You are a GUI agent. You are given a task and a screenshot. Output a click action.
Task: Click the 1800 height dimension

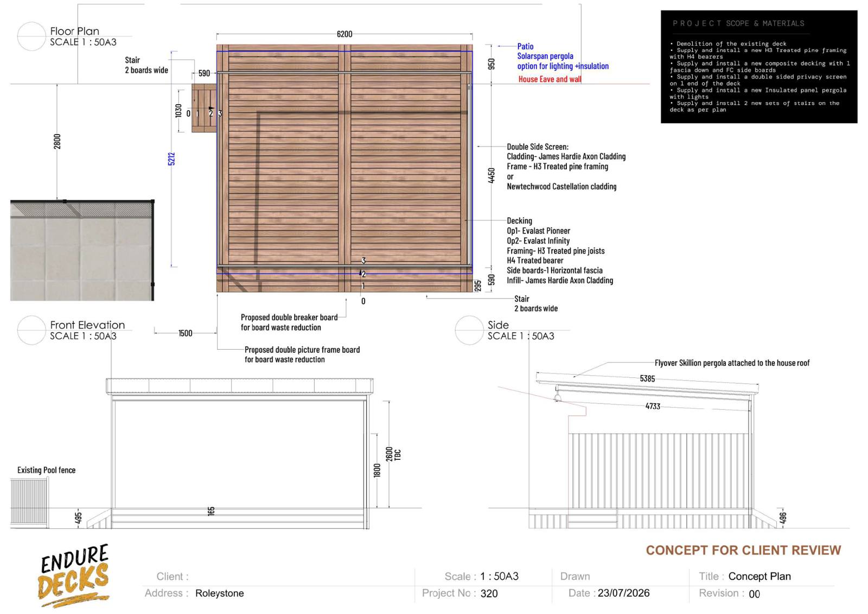point(378,471)
